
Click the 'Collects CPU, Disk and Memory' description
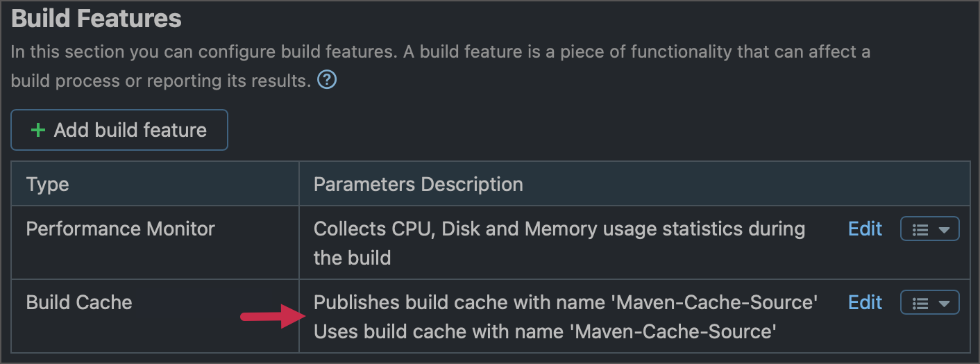coord(559,243)
